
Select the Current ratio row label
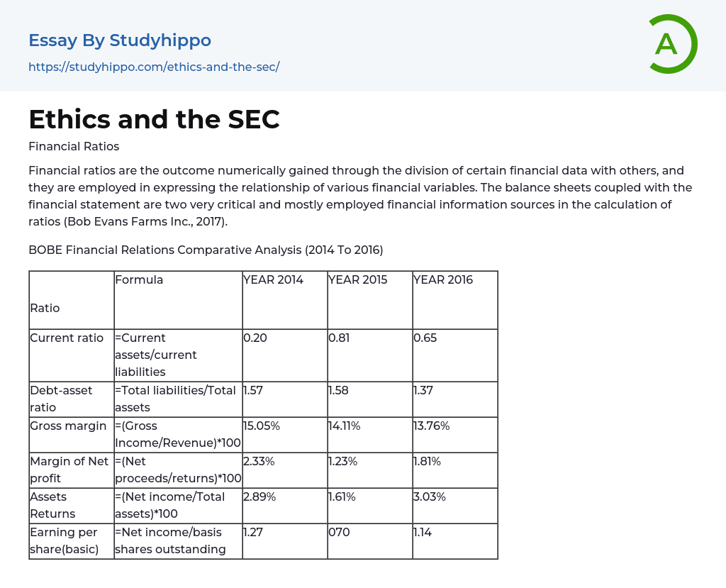point(67,338)
